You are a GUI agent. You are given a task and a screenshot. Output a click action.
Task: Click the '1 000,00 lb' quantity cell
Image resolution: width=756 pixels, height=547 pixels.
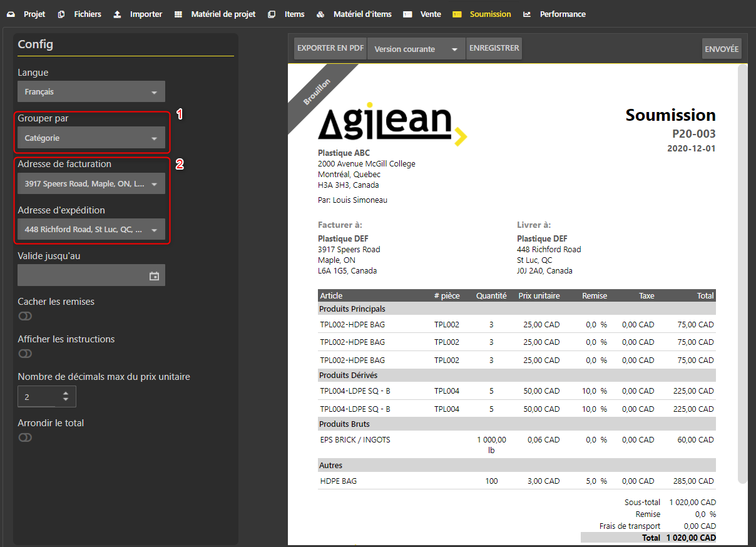491,445
